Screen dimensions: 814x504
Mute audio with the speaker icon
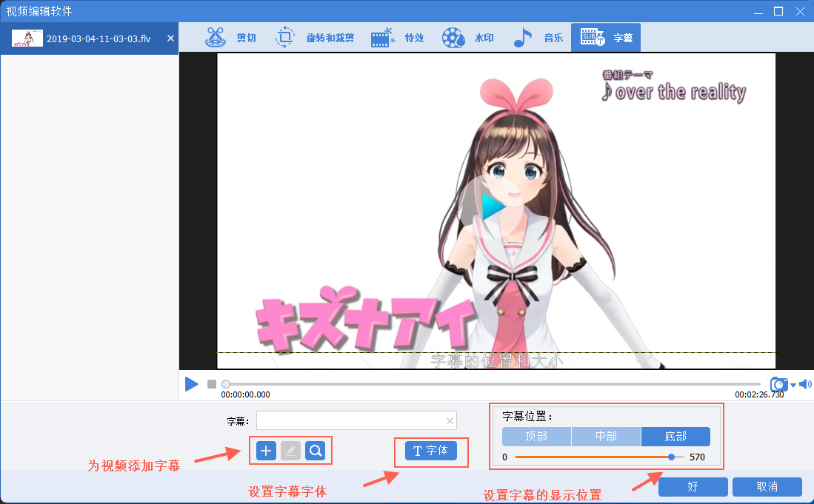click(x=805, y=384)
